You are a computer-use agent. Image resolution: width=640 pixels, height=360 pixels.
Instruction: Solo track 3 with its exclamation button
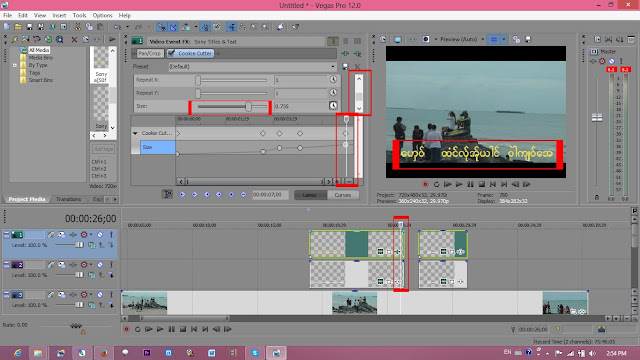(111, 295)
